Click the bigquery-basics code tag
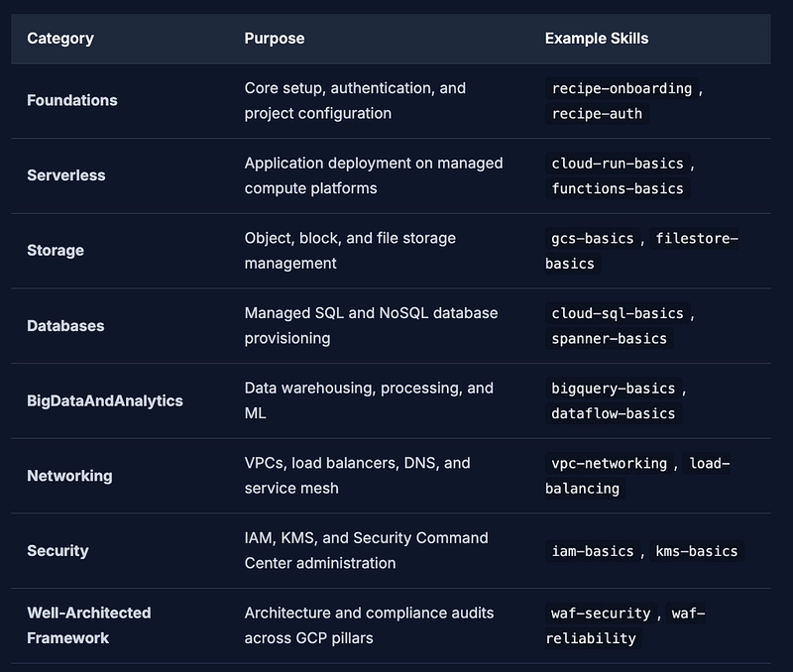The height and width of the screenshot is (672, 793). point(614,389)
